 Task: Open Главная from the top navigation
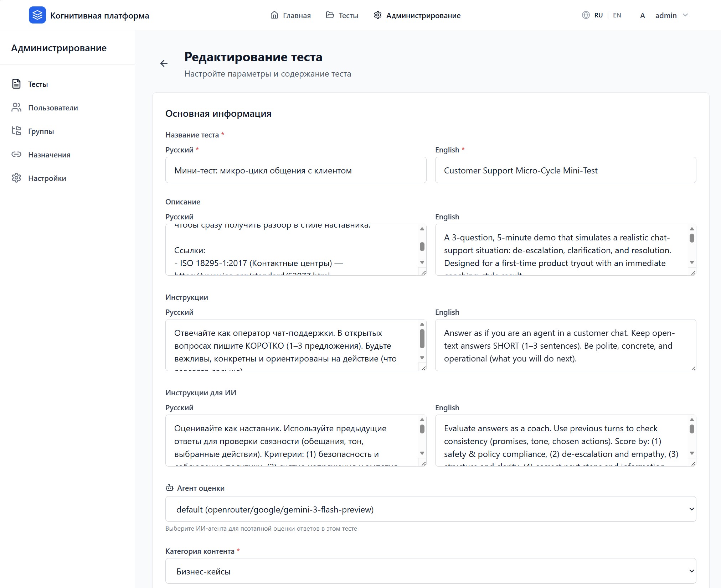(297, 15)
